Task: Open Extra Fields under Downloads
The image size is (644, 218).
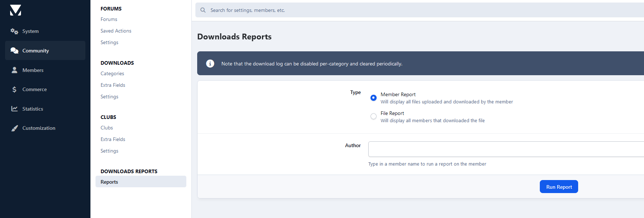Action: pos(113,85)
